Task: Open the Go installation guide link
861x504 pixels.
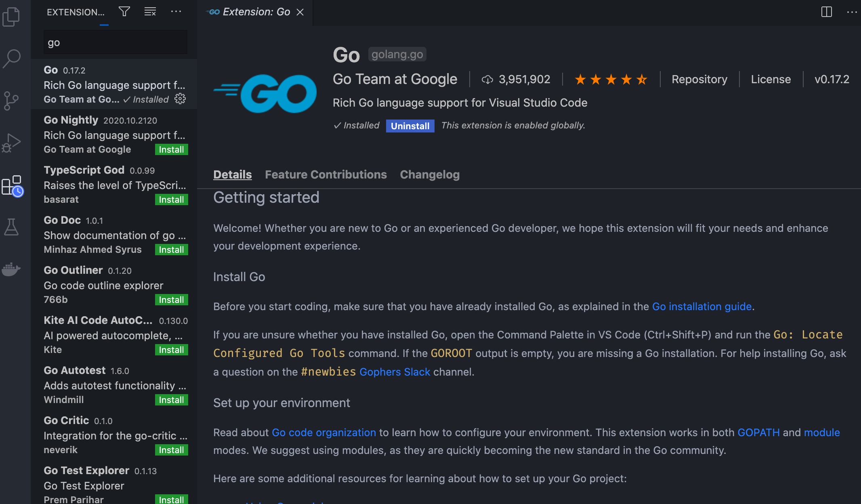Action: tap(701, 307)
